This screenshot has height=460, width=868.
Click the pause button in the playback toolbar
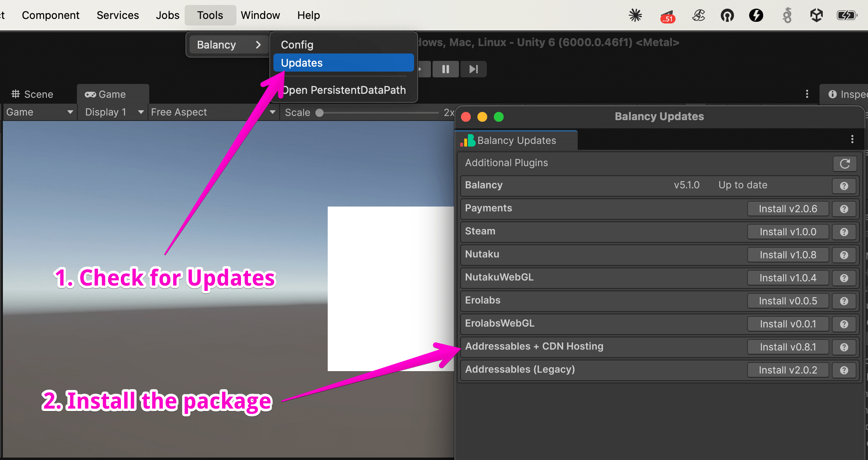coord(445,69)
